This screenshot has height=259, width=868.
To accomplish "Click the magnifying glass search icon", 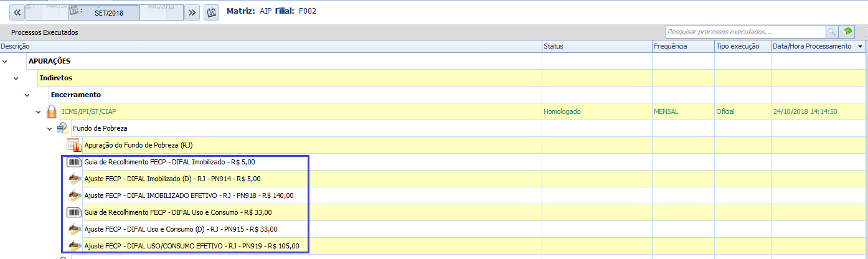I will tap(831, 32).
